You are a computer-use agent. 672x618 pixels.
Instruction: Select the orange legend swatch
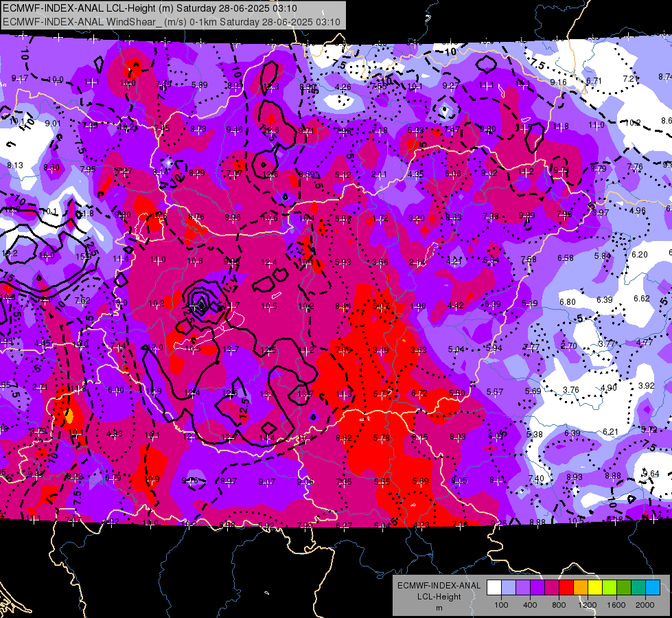point(581,588)
